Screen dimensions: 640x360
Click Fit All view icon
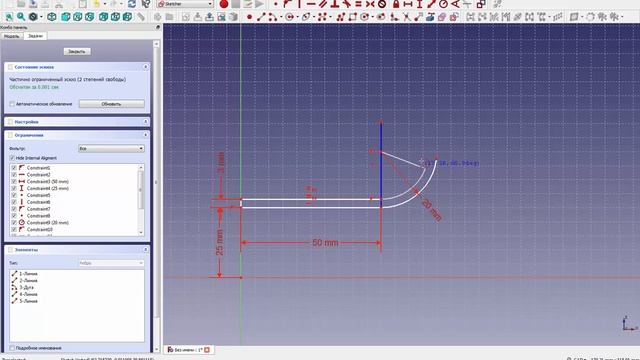9,17
